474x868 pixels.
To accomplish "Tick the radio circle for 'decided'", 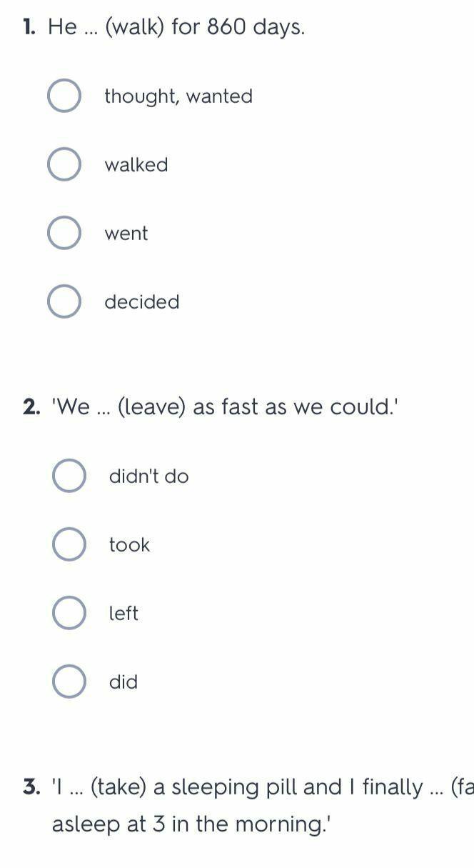I will [64, 301].
